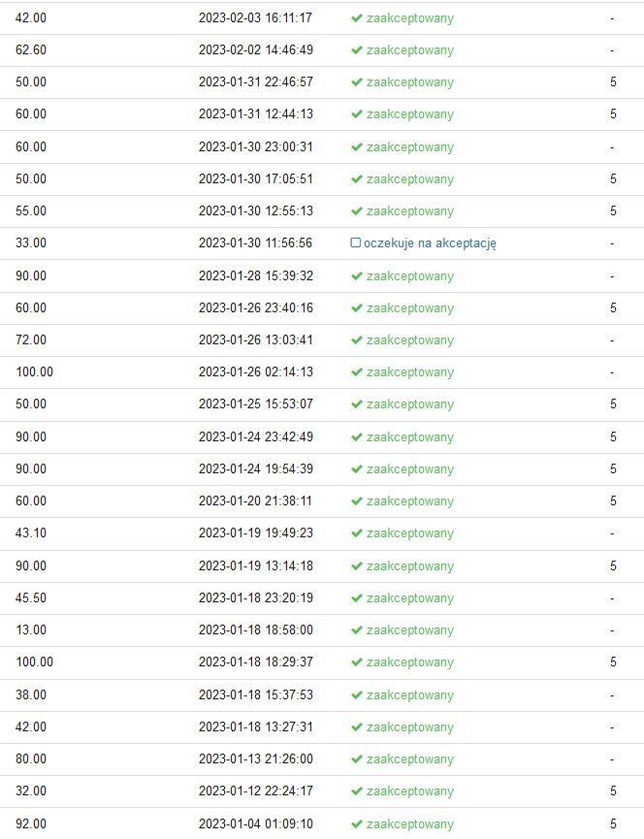
Task: Click the green checkmark for the 2023-01-13 21:26:00 entry
Action: tap(357, 759)
